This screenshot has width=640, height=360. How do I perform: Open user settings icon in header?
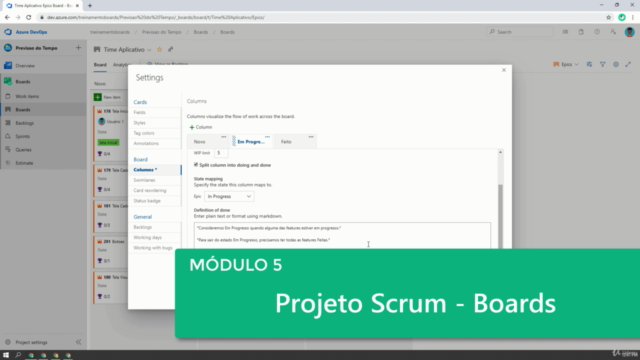click(x=613, y=32)
